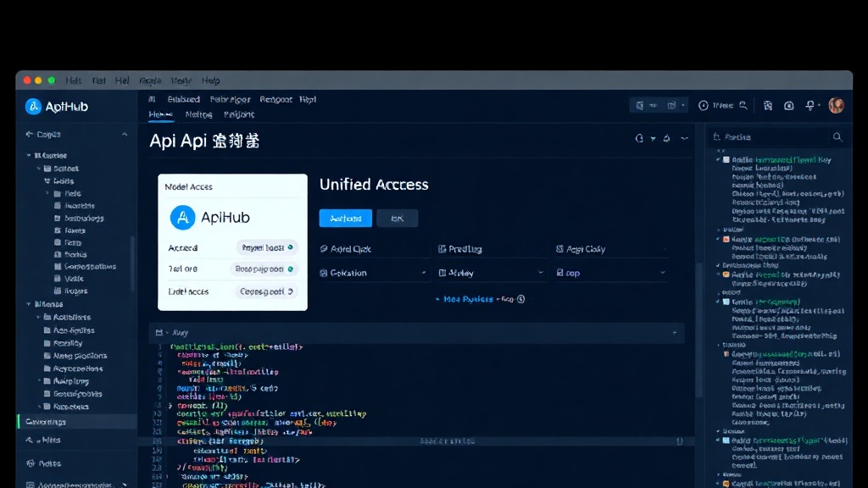Click the main content vertical scrollbar
This screenshot has width=868, height=488.
(699, 330)
